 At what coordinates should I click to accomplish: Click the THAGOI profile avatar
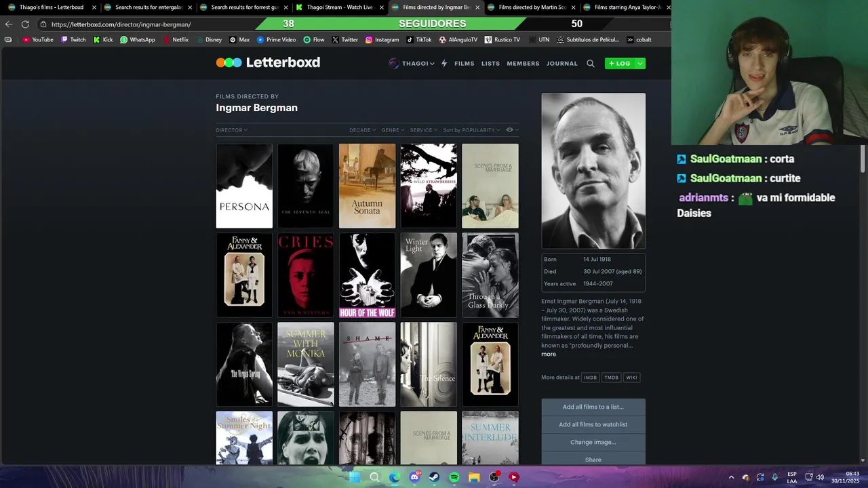point(394,63)
